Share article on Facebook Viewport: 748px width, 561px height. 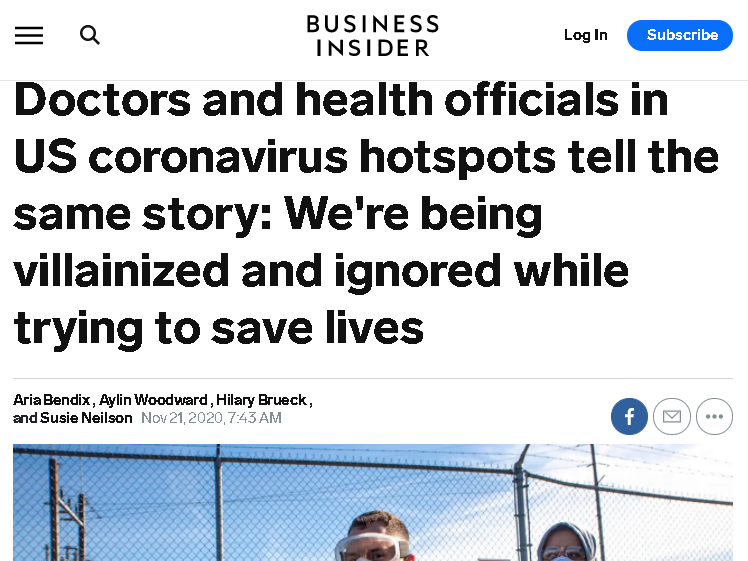629,416
